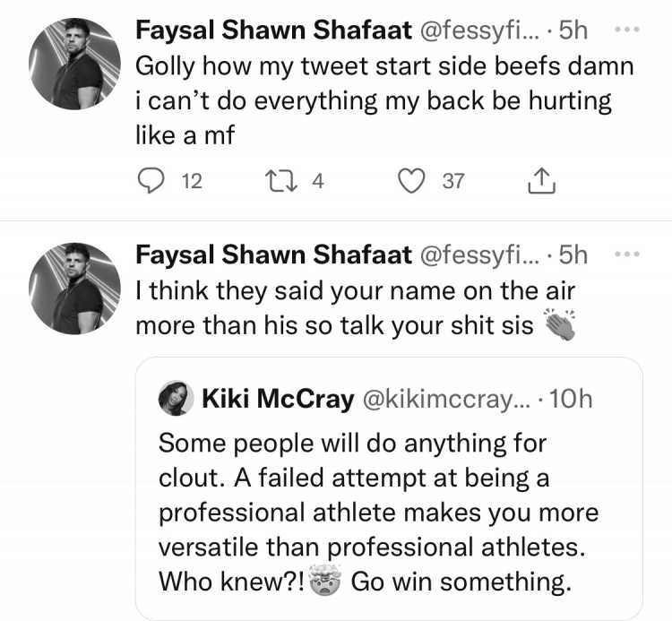The image size is (672, 621).
Task: Click @fessyfi handle on first tweet
Action: (x=480, y=30)
